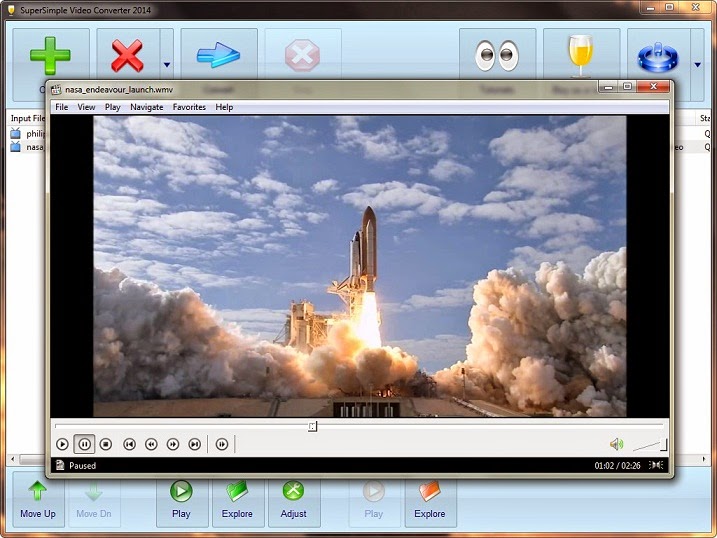Click the audio channel icon in status bar

(656, 465)
